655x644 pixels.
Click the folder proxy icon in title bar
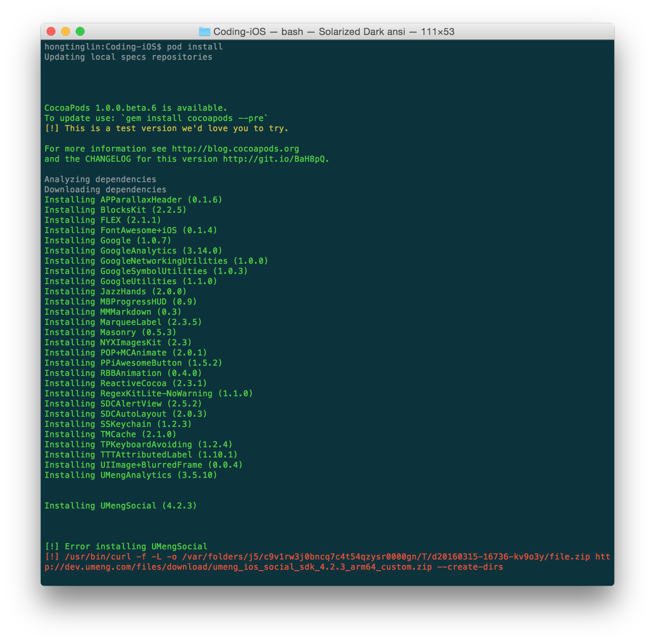click(204, 32)
